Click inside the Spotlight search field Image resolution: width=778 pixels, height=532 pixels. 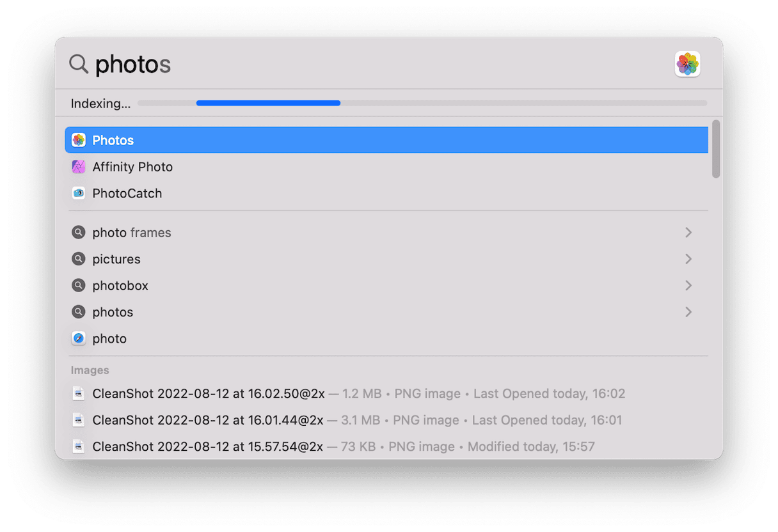(381, 64)
